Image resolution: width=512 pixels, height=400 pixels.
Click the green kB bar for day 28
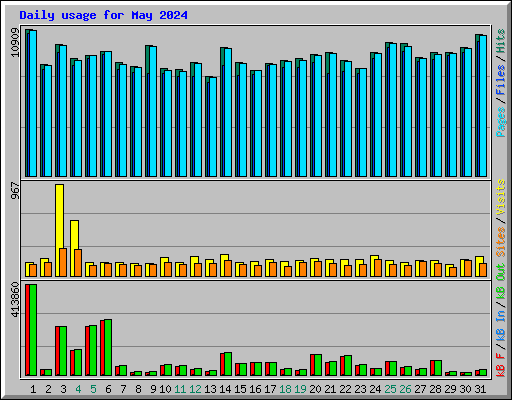tap(438, 368)
